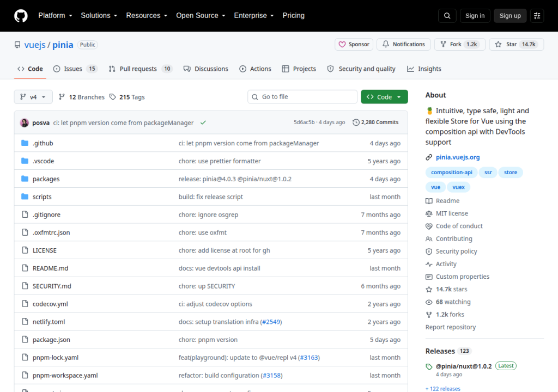Click the Security policy shield icon
558x392 pixels.
tap(429, 252)
